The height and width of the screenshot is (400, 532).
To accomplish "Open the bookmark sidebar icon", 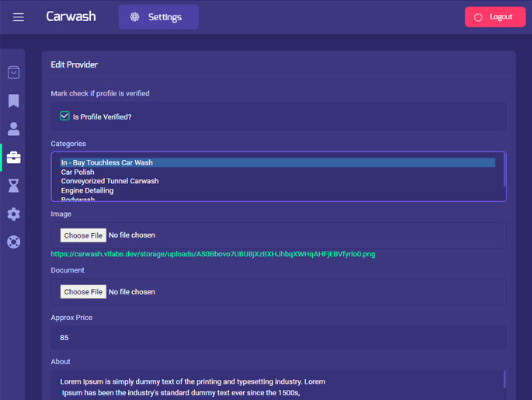I will (x=13, y=101).
